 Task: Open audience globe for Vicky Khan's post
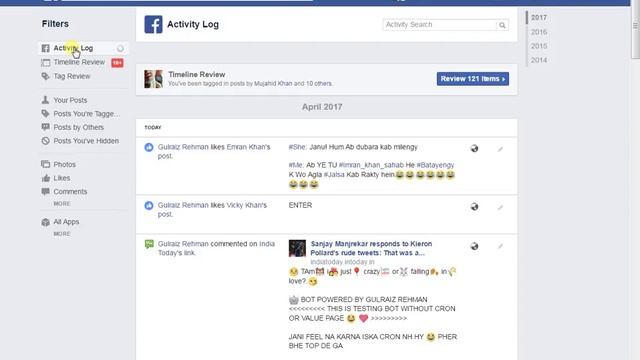click(474, 207)
